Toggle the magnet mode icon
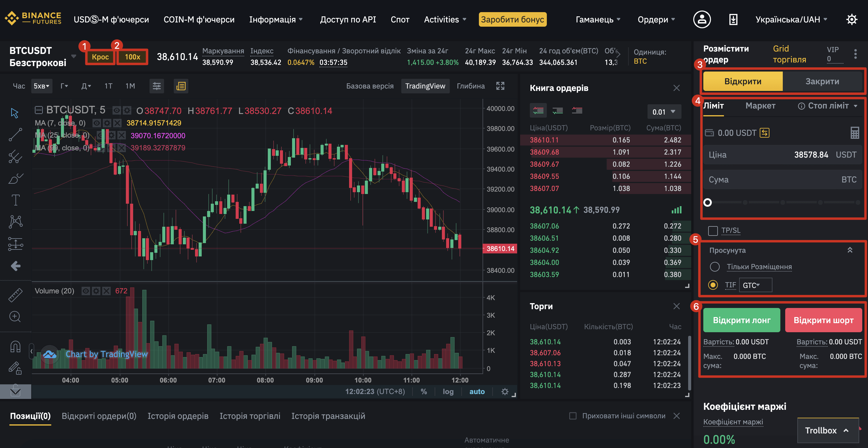Viewport: 868px width, 448px height. coord(15,346)
